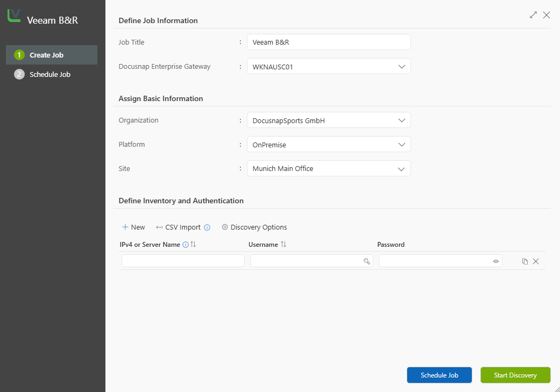Viewport: 560px width, 392px height.
Task: Click the CSV Import info icon
Action: click(207, 227)
